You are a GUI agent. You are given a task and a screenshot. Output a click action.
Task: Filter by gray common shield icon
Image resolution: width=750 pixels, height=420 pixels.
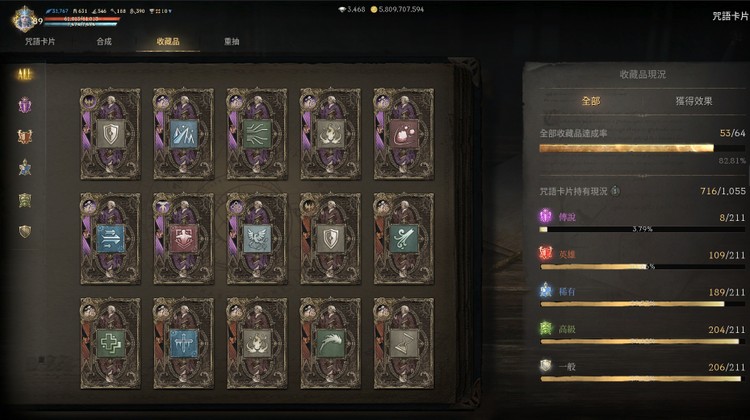pos(25,232)
